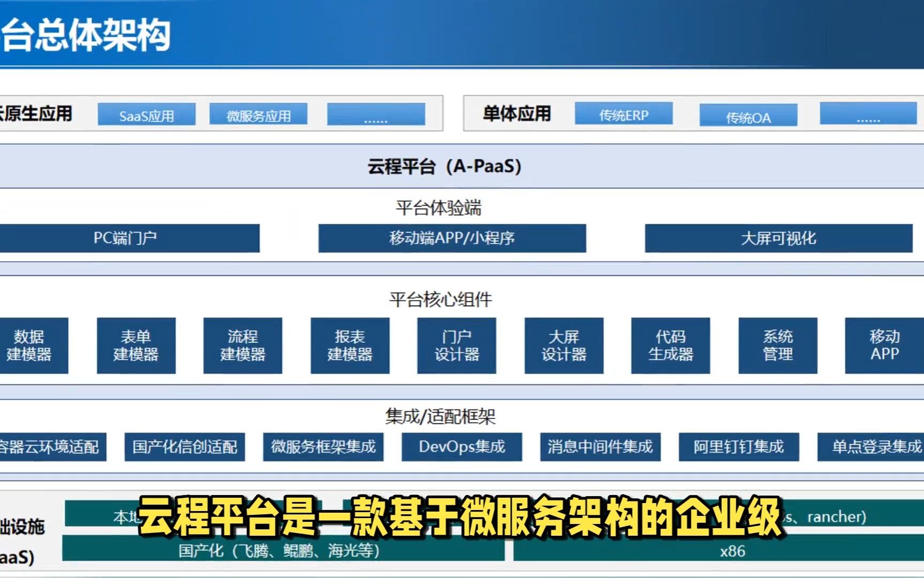Click the 移动APP component
Image resolution: width=924 pixels, height=578 pixels.
(x=884, y=345)
